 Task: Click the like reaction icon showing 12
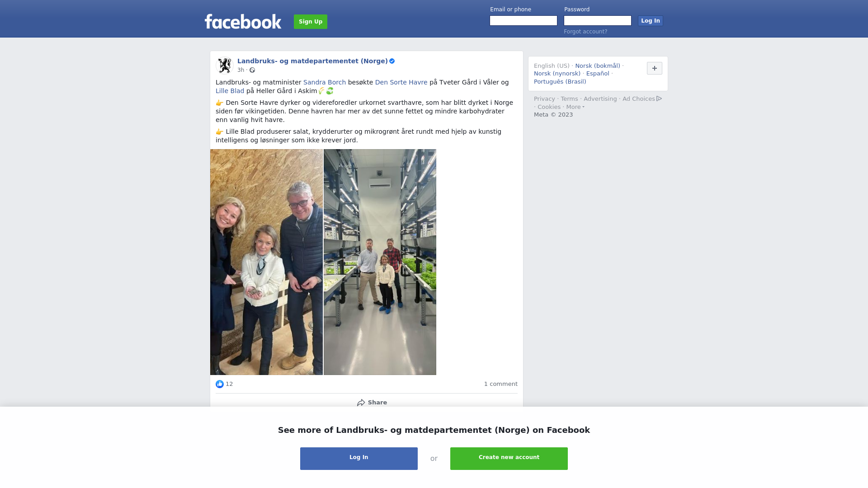pyautogui.click(x=220, y=384)
